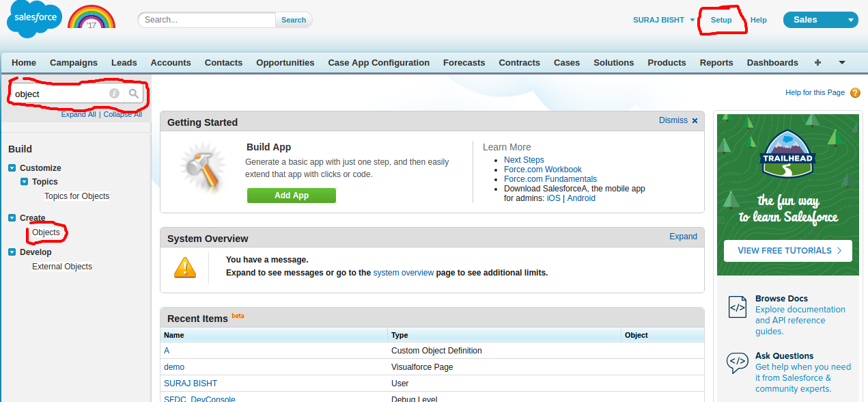This screenshot has width=868, height=402.
Task: Click the warning triangle icon
Action: 184,267
